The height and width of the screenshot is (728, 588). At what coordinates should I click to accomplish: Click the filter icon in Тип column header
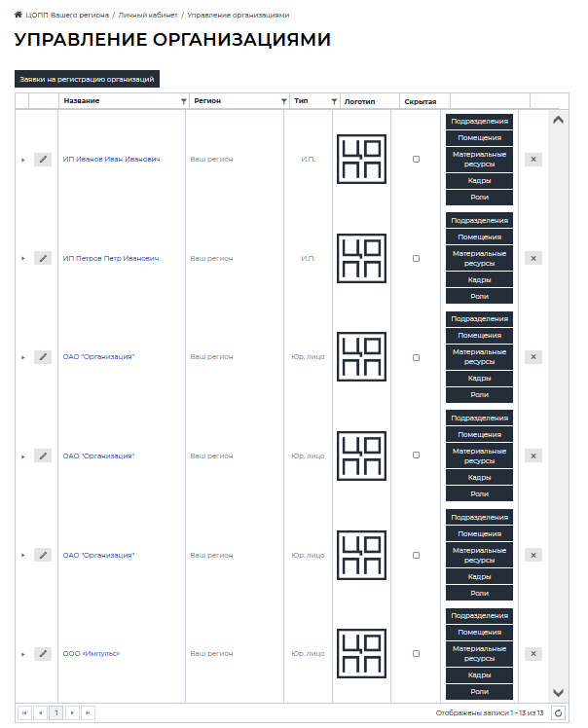point(334,101)
